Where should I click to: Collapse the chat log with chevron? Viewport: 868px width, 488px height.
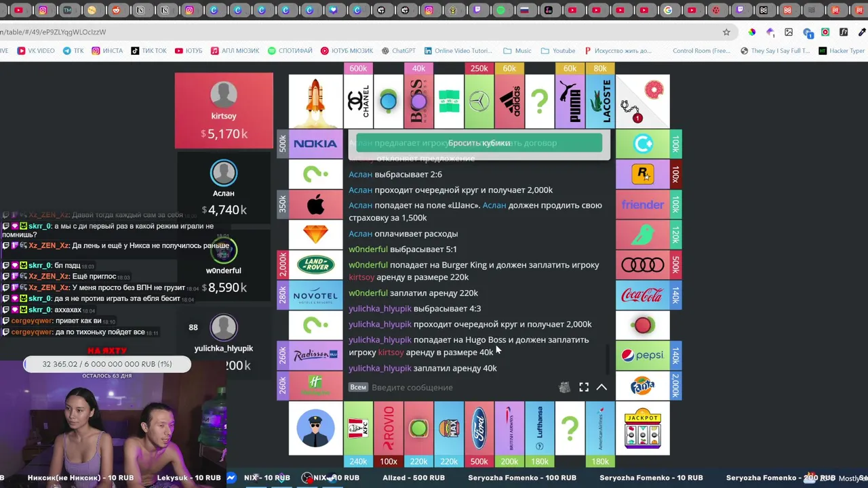601,387
